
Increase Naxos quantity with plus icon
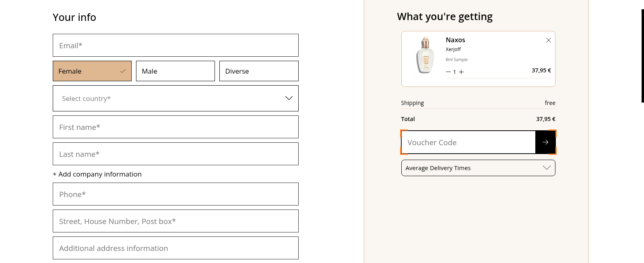pos(461,72)
